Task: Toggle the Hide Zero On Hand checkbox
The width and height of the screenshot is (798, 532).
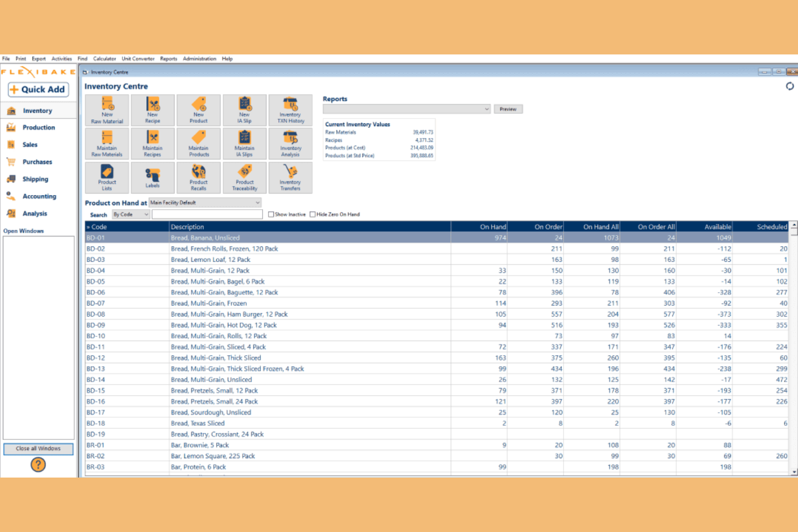Action: point(313,215)
